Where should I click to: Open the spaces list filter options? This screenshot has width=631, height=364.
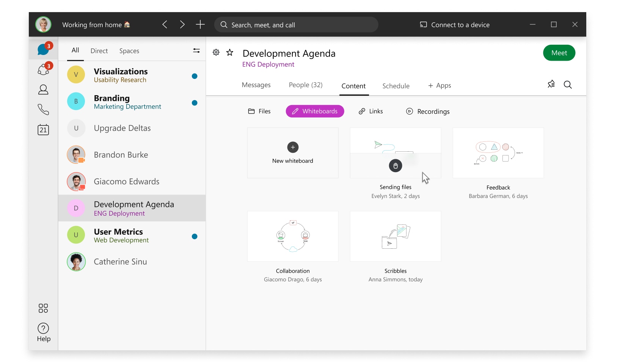(196, 50)
